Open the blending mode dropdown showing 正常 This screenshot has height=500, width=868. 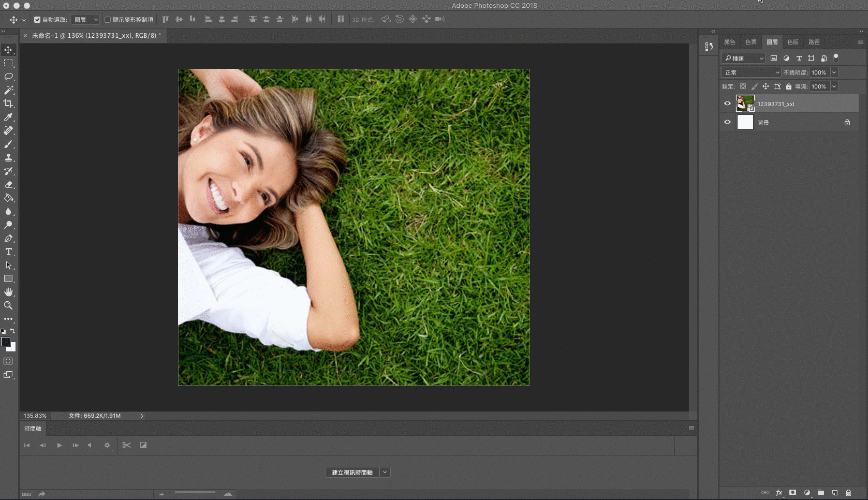coord(751,72)
